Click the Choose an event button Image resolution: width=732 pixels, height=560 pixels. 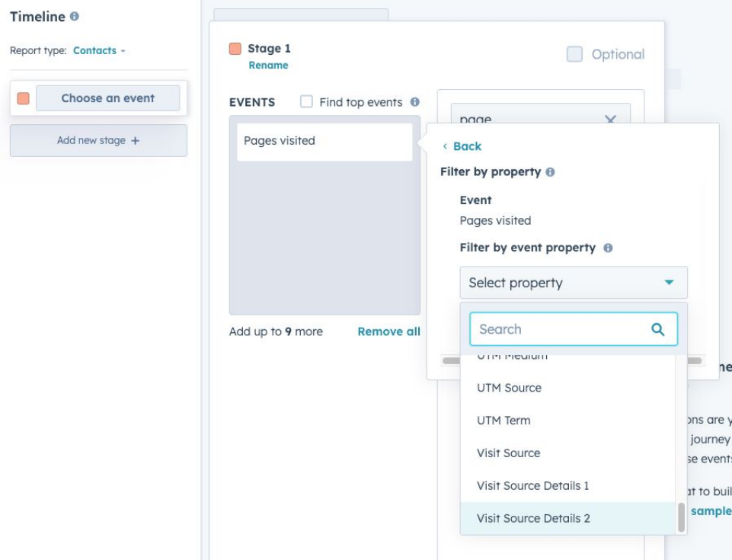pyautogui.click(x=107, y=98)
